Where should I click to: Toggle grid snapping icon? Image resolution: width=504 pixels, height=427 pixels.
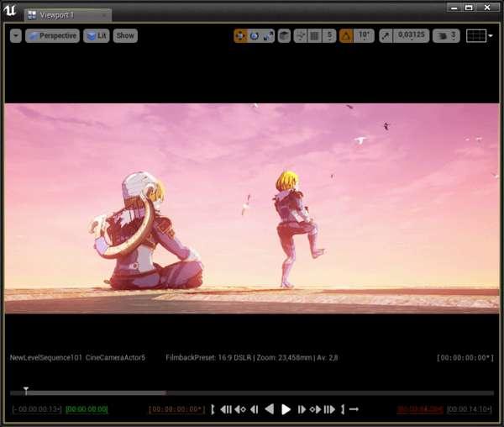coord(315,35)
